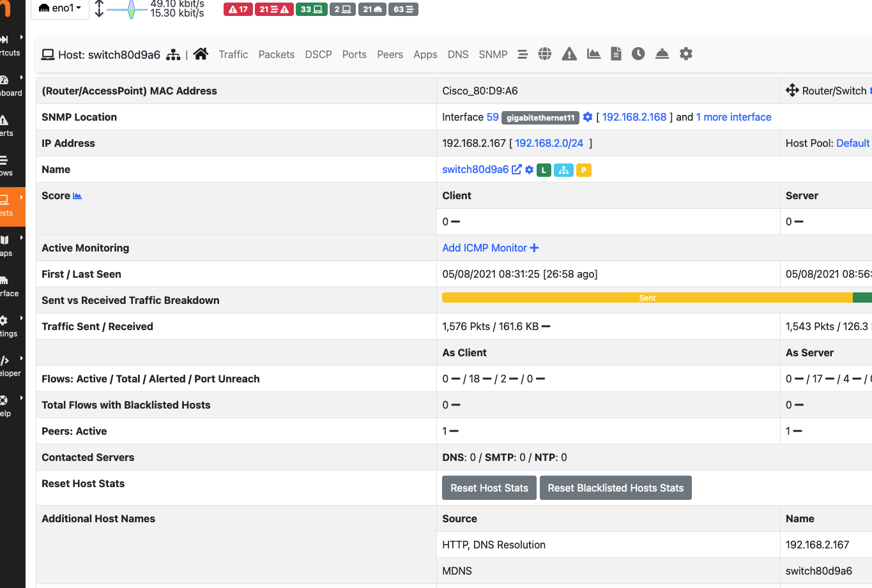Open the 192.168.2.0/24 network link

(x=549, y=143)
